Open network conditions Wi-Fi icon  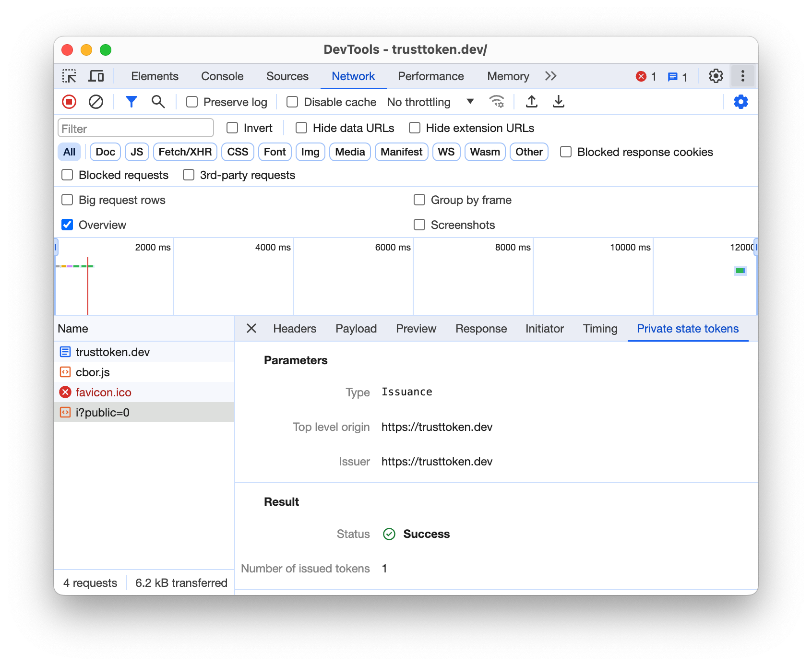[496, 102]
